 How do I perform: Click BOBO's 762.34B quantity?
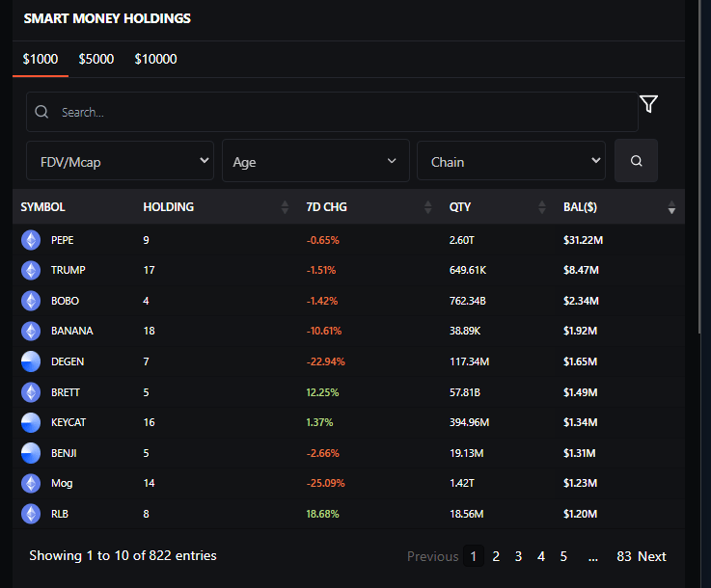click(468, 301)
